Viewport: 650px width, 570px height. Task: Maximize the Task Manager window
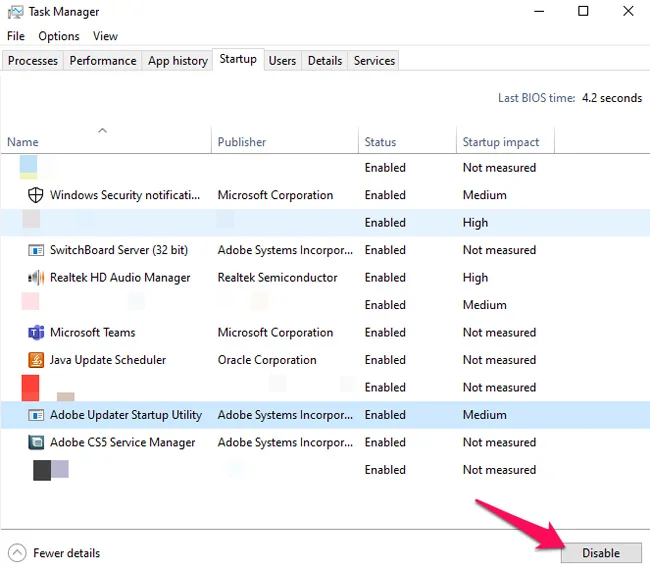[583, 11]
